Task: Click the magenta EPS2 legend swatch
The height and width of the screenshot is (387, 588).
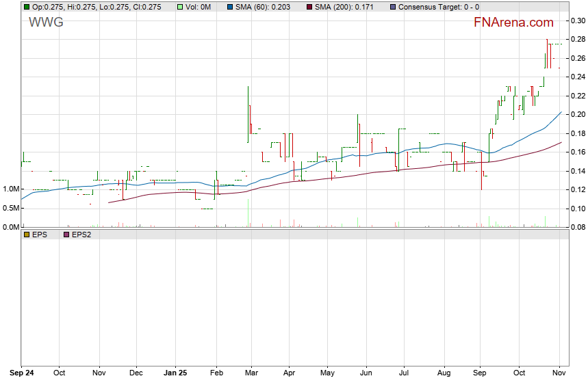Action: coord(66,235)
